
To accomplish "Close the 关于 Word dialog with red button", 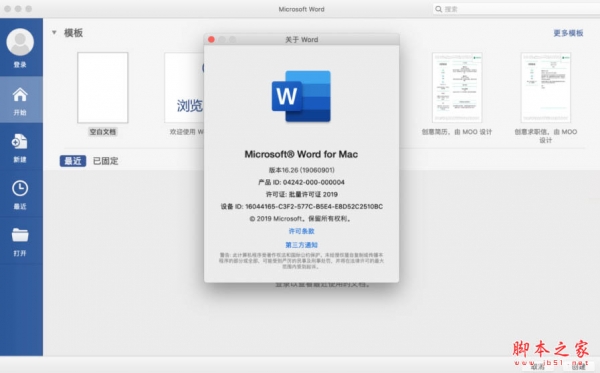I will (211, 39).
